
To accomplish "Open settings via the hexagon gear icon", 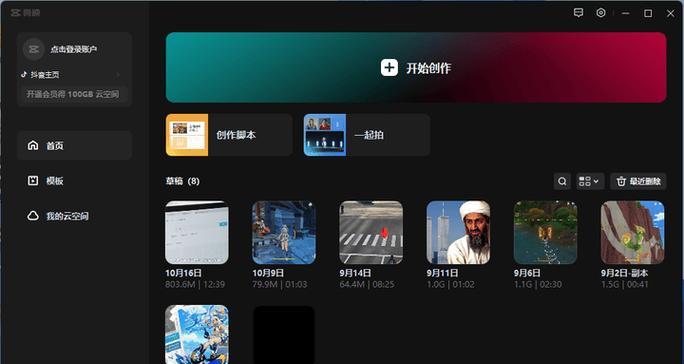I will tap(601, 13).
